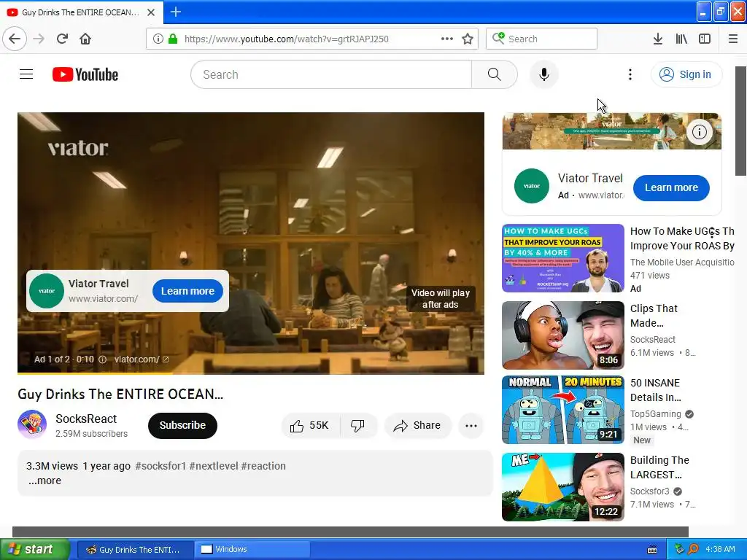Click the ad info icon beside Ad 1 of 2
Image resolution: width=747 pixels, height=560 pixels.
(x=102, y=359)
